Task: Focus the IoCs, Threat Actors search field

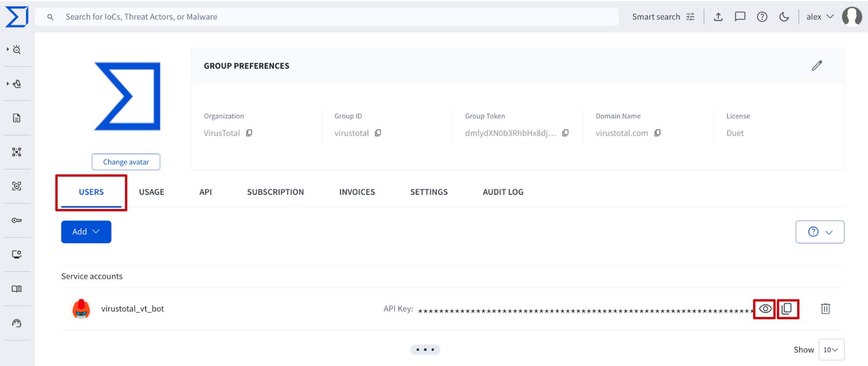Action: click(x=326, y=17)
